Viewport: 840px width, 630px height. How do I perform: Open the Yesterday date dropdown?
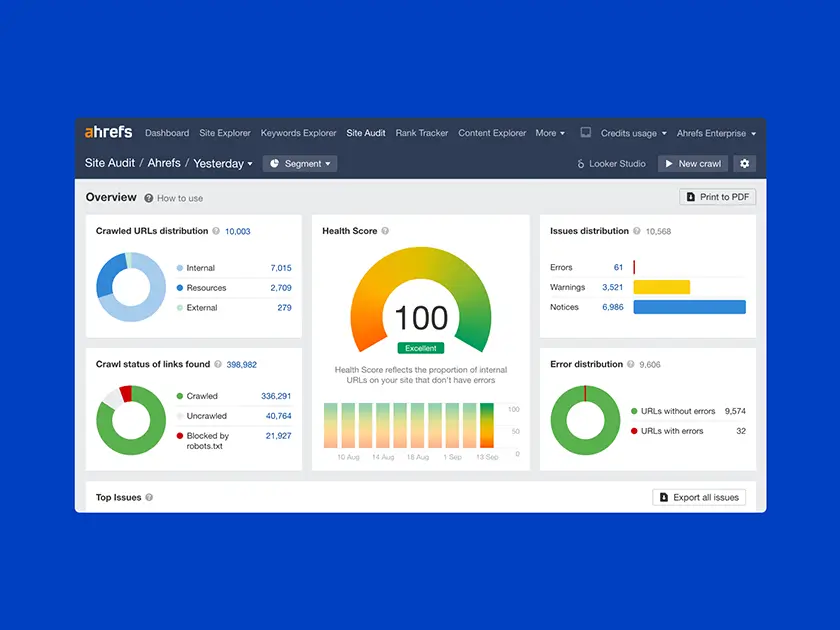click(222, 163)
